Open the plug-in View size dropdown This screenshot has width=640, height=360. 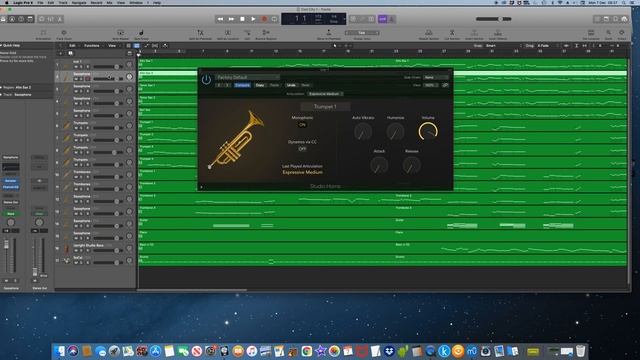pyautogui.click(x=431, y=85)
